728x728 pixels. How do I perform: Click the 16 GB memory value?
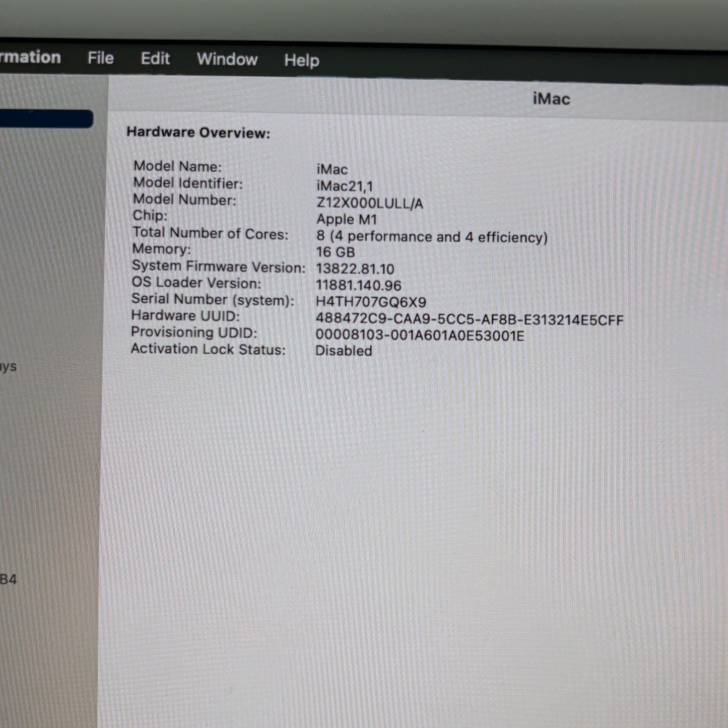pos(335,252)
